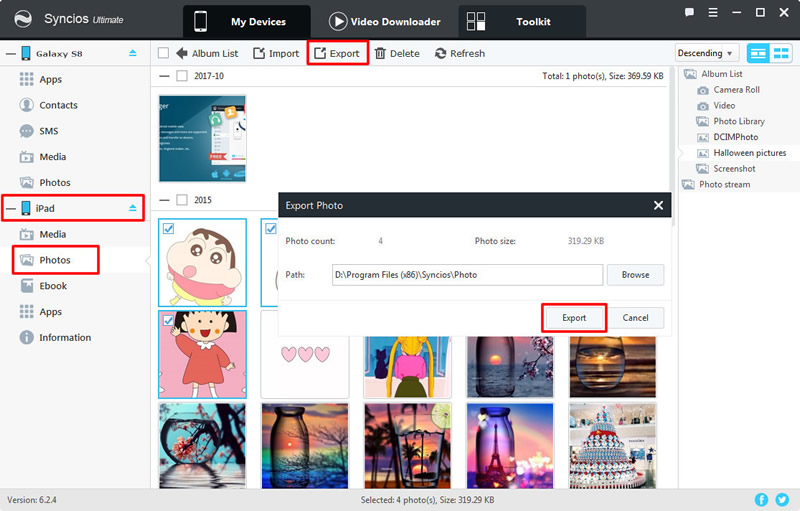Switch to Video Downloader tab
The height and width of the screenshot is (511, 800).
click(x=384, y=21)
